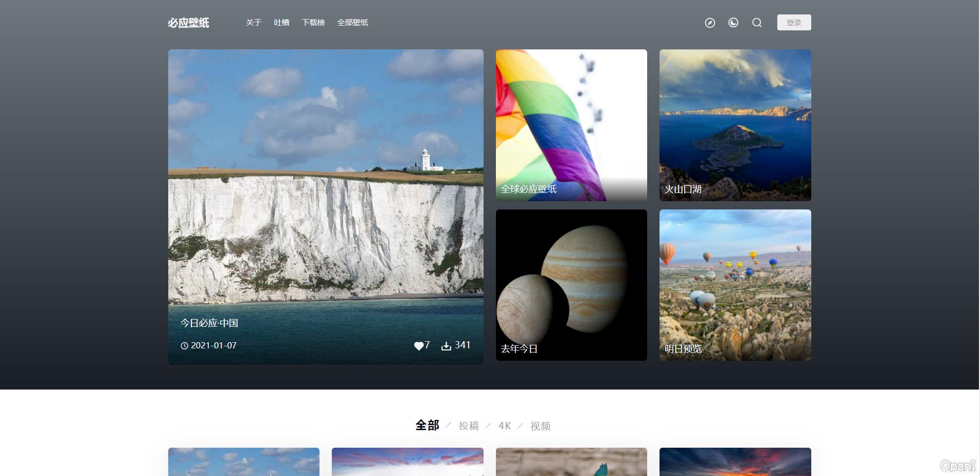This screenshot has height=476, width=980.
Task: Click the download icon beside 341
Action: tap(446, 346)
